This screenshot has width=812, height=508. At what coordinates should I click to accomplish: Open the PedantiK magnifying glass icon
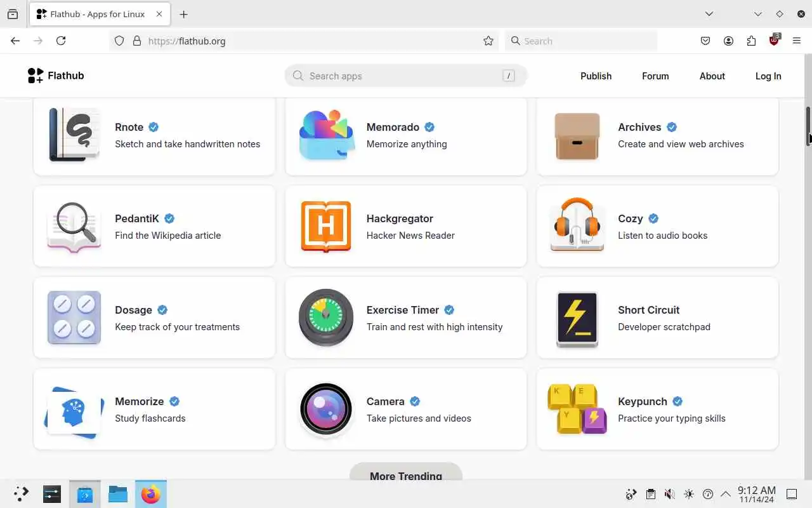(x=74, y=226)
